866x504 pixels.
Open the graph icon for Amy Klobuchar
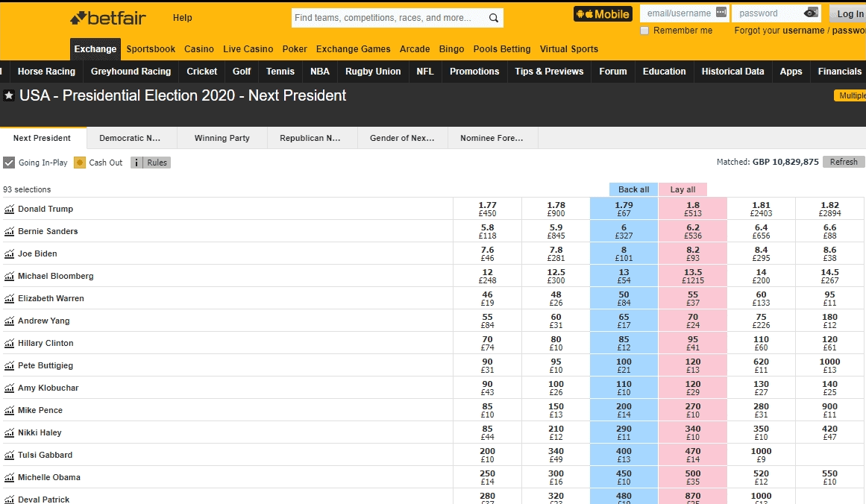(9, 388)
